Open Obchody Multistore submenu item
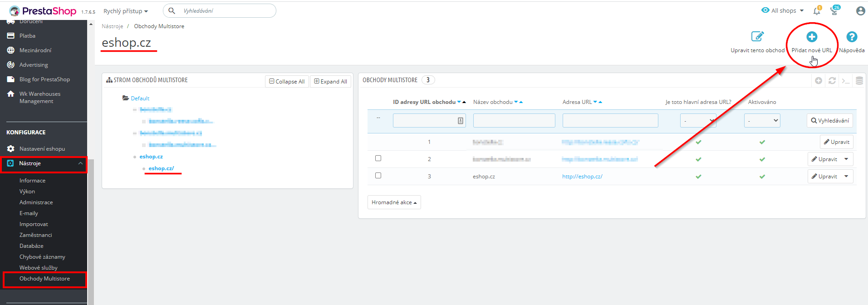The width and height of the screenshot is (868, 305). tap(44, 279)
